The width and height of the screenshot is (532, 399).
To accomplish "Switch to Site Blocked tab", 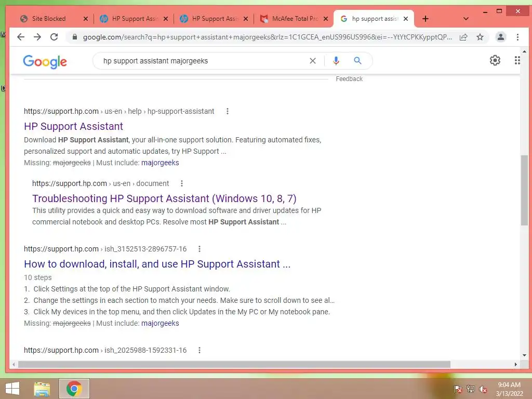I will click(49, 19).
